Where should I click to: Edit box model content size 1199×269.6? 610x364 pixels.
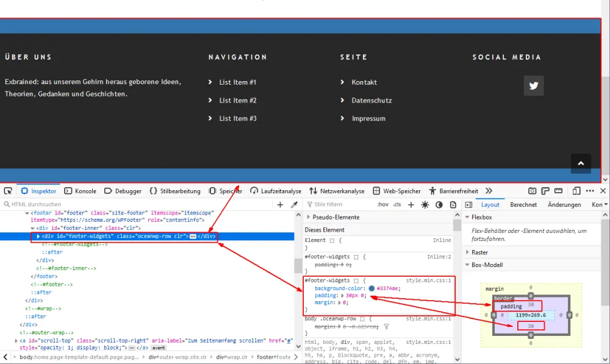click(530, 315)
